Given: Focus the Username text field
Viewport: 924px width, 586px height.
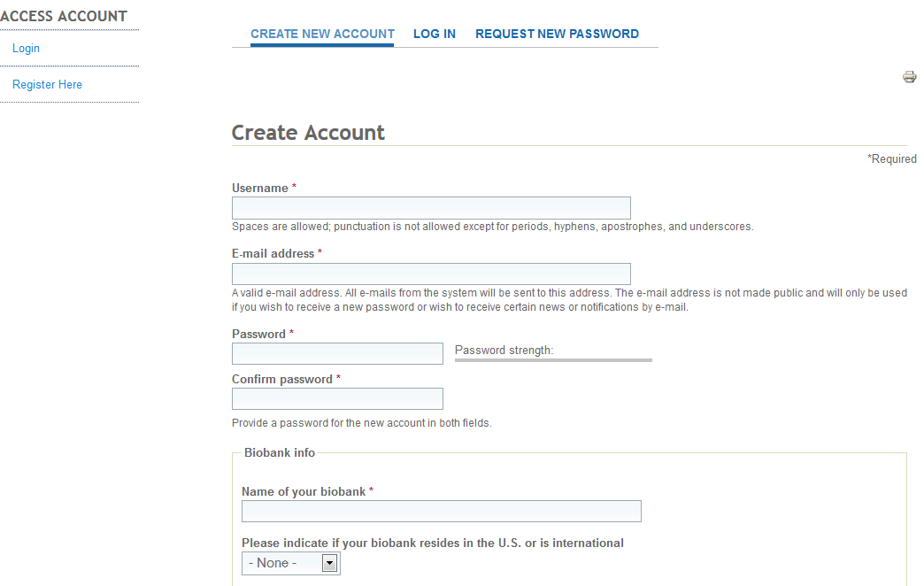Looking at the screenshot, I should pos(431,208).
